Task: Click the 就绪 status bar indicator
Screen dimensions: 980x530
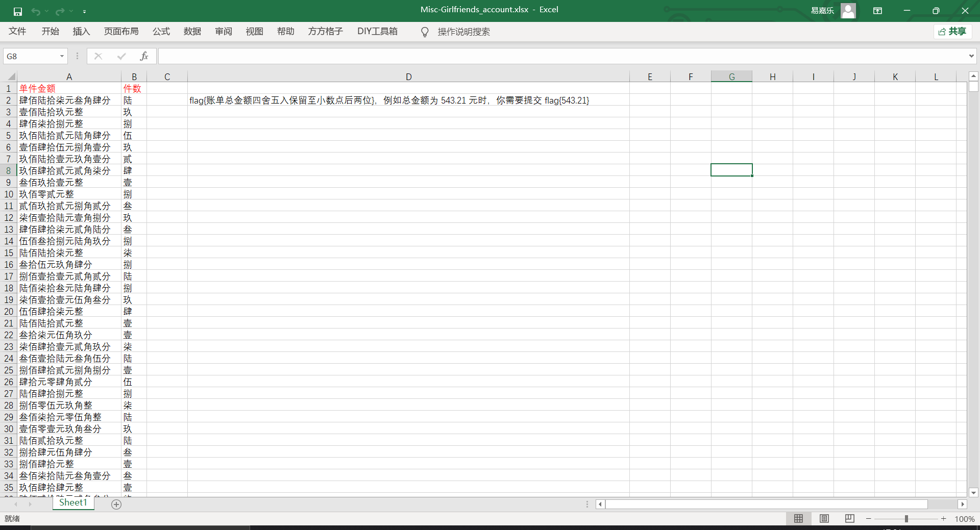Action: point(12,518)
